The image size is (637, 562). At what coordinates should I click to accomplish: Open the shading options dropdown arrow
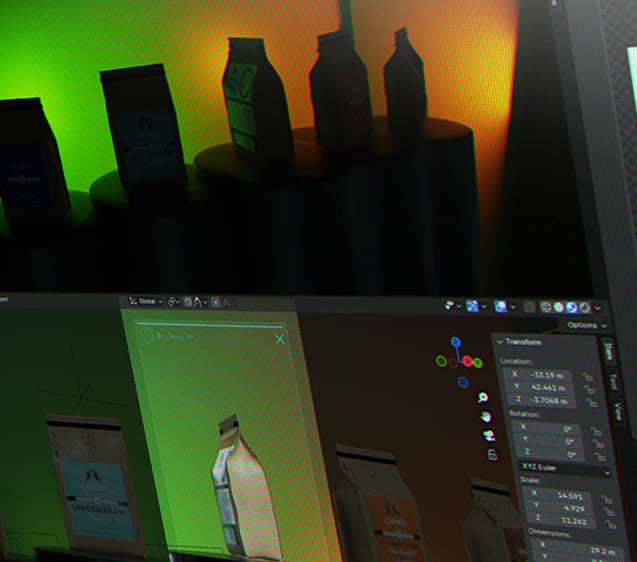pyautogui.click(x=597, y=308)
